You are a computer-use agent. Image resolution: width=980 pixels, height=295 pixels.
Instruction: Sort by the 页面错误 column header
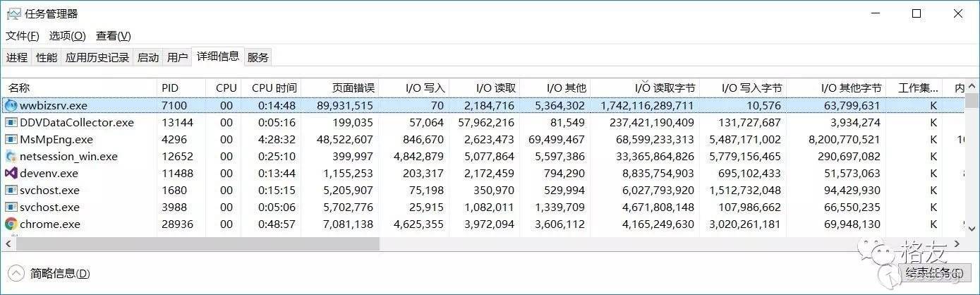(339, 88)
